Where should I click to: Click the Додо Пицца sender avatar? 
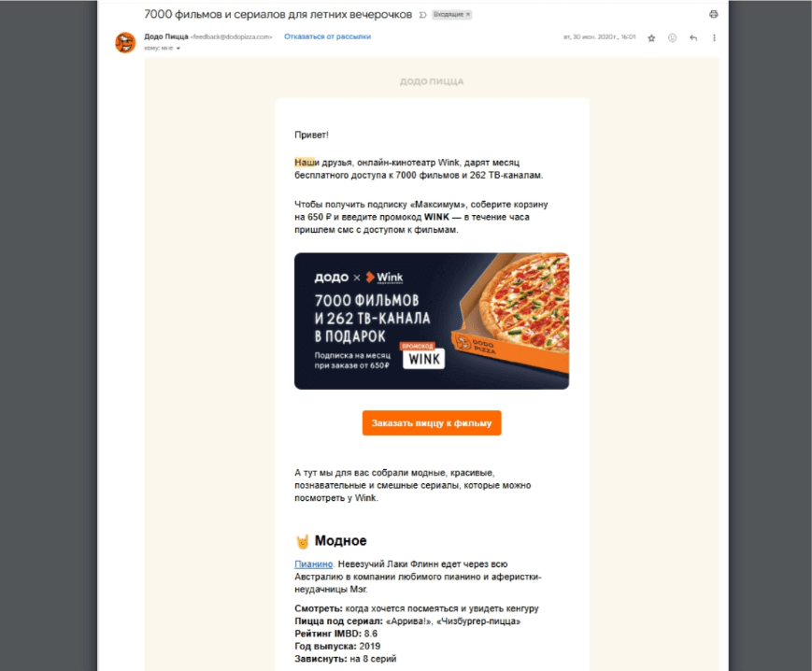(x=125, y=42)
